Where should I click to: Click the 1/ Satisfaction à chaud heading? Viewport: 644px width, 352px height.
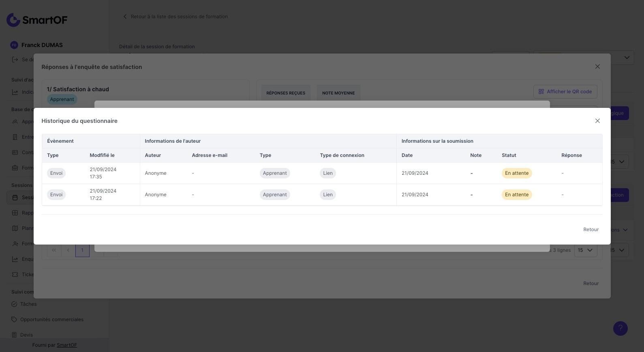coord(78,89)
